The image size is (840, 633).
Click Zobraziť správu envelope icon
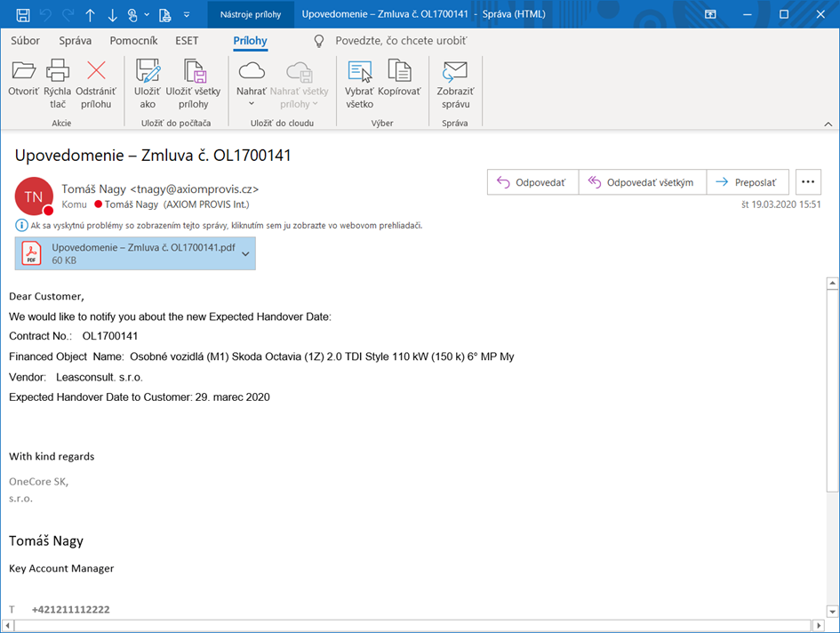[x=455, y=72]
